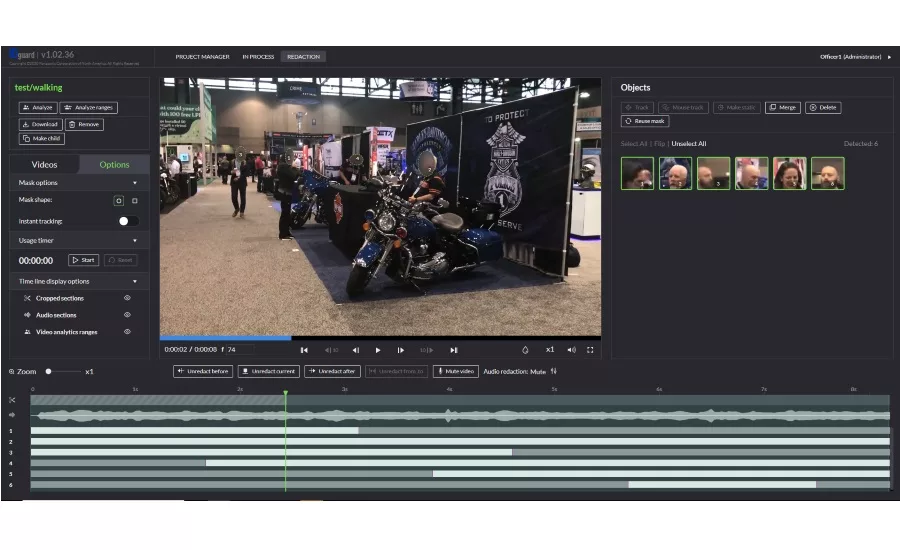Click the green timeline playhead marker
Image resolution: width=900 pixels, height=550 pixels.
pyautogui.click(x=285, y=393)
